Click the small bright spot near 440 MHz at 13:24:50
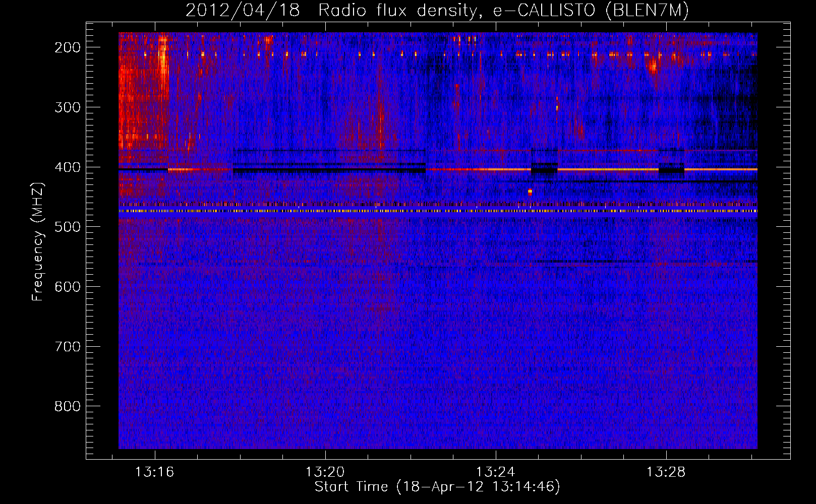The width and height of the screenshot is (816, 504). (x=530, y=192)
